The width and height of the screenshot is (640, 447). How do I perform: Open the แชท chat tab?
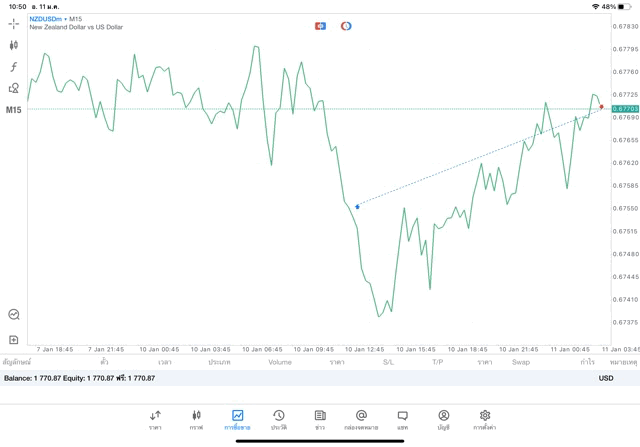[402, 418]
